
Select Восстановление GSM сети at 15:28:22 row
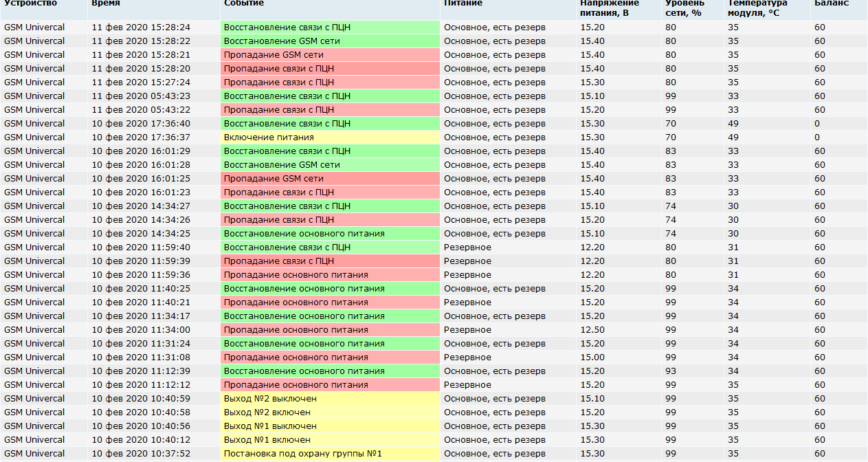click(331, 41)
